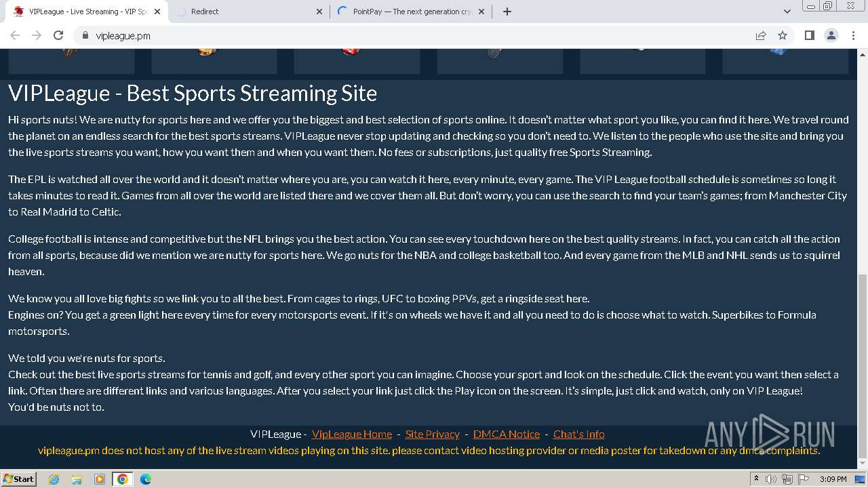
Task: Close the VIPLeague tab
Action: (x=157, y=12)
